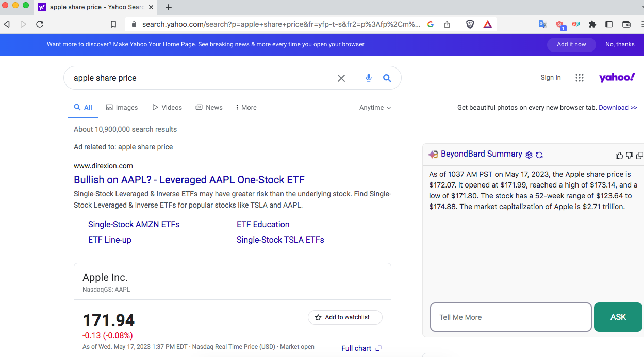Open the ETF Education link

(263, 225)
